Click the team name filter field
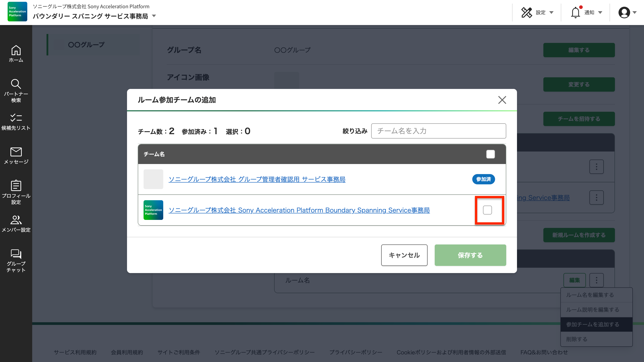This screenshot has height=362, width=644. [438, 131]
